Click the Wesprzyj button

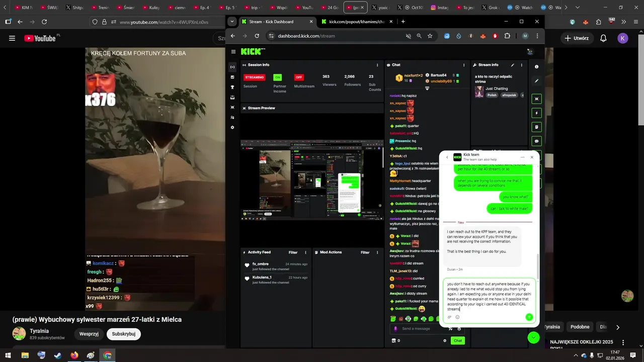[89, 334]
